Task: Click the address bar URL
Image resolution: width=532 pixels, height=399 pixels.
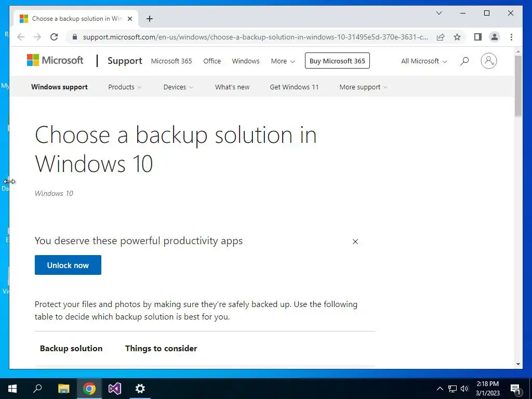Action: pos(255,37)
